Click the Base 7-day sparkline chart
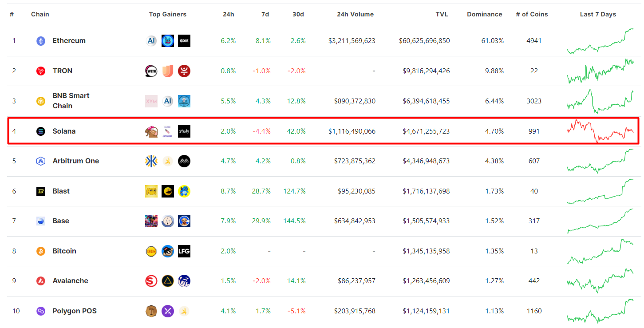 600,221
